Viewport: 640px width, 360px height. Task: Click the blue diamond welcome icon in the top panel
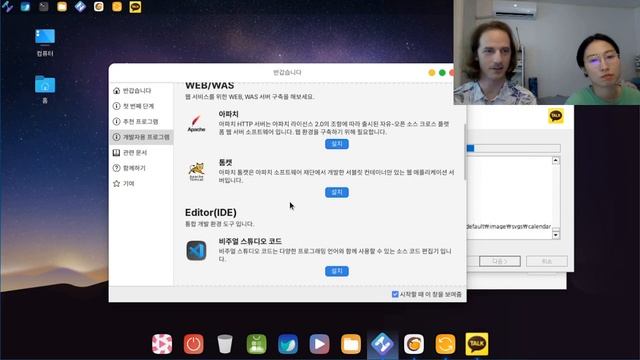[x=80, y=7]
